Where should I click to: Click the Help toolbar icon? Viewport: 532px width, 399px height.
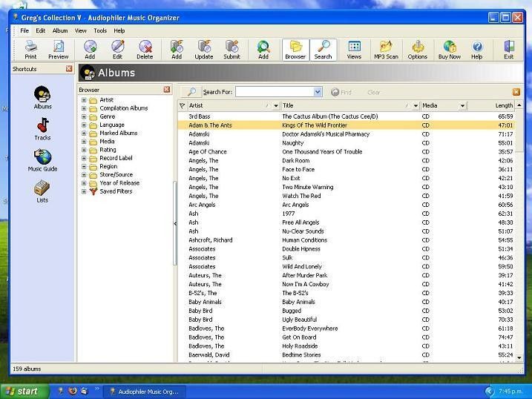(x=476, y=50)
